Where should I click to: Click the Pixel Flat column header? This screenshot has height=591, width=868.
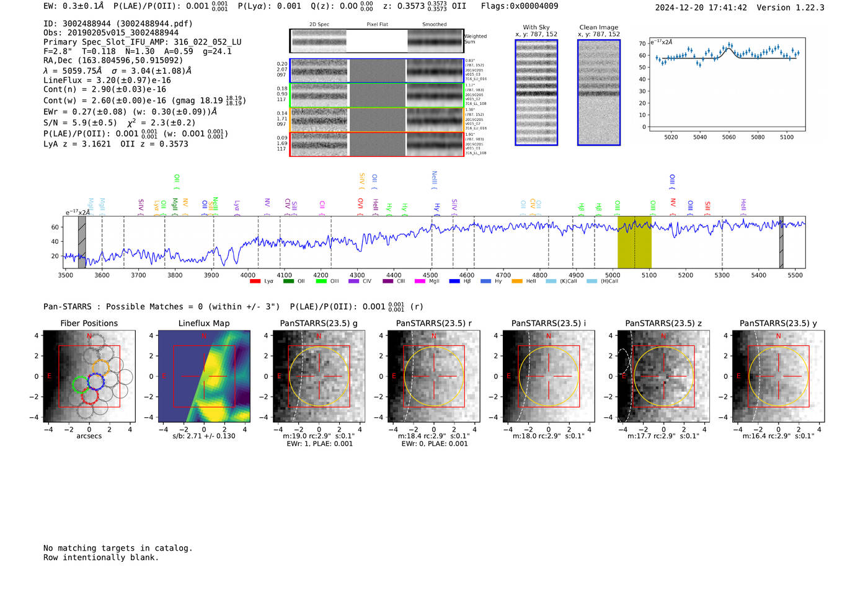point(377,25)
